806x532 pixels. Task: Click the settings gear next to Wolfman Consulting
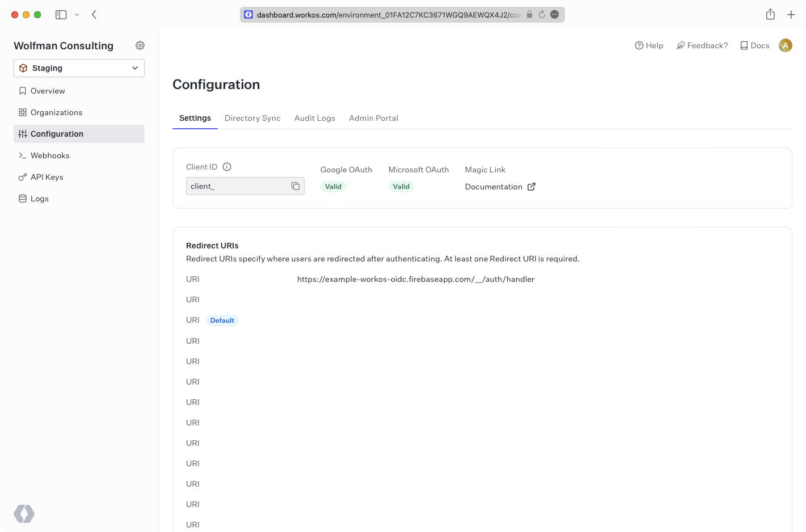click(140, 45)
